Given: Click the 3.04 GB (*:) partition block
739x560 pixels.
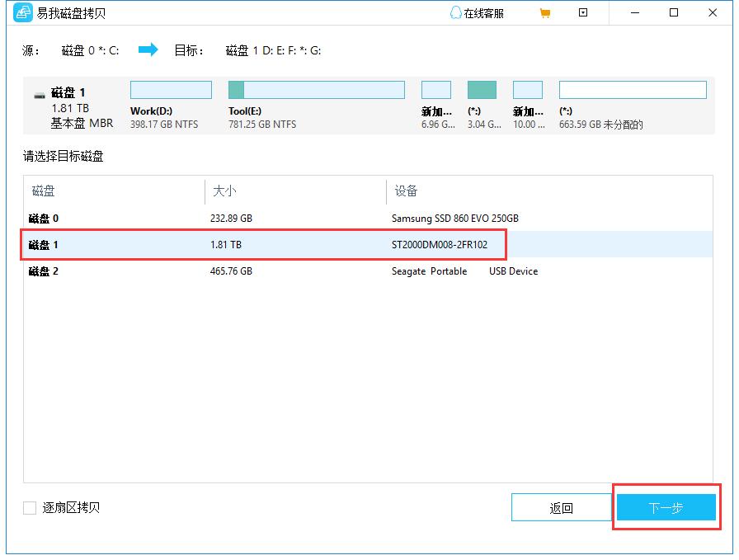Looking at the screenshot, I should coord(482,88).
